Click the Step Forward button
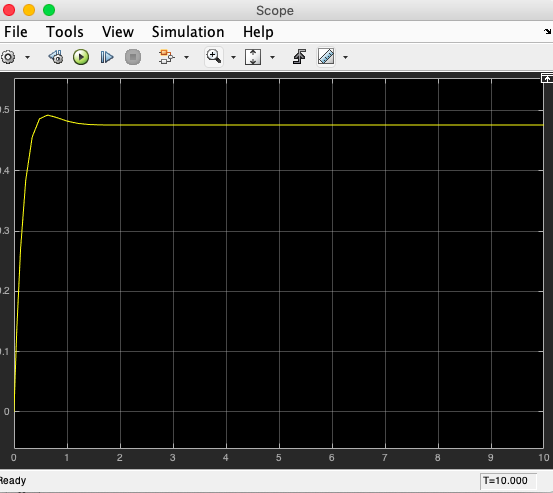Viewport: 553px width, 493px height. click(x=107, y=57)
